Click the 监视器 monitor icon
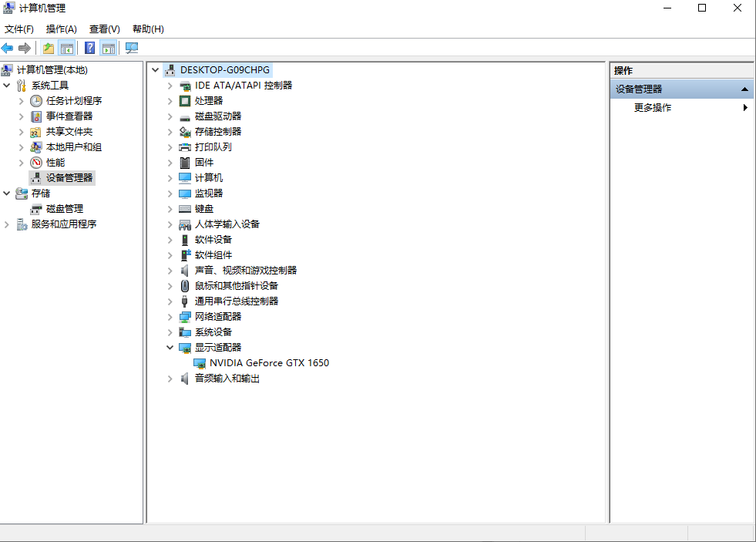756x542 pixels. pyautogui.click(x=185, y=194)
